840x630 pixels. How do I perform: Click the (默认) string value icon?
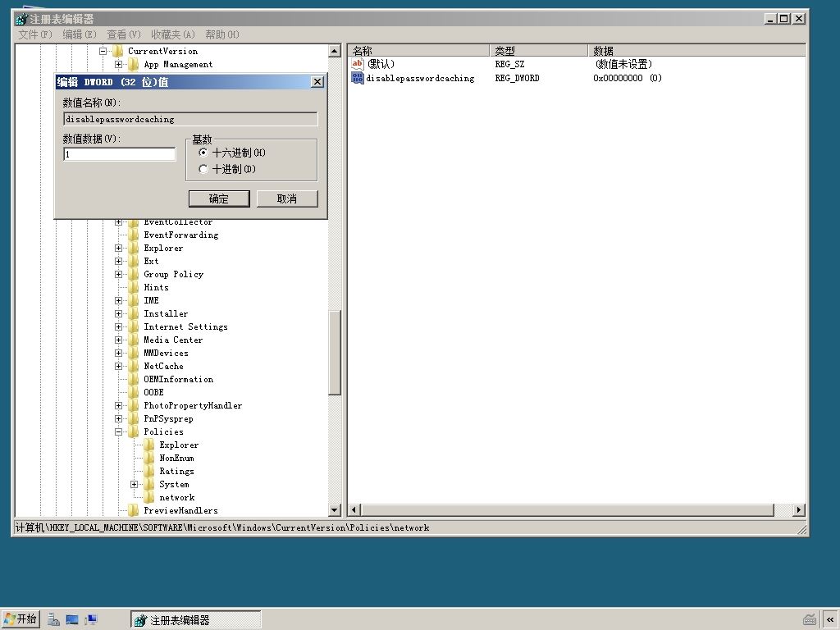point(358,64)
